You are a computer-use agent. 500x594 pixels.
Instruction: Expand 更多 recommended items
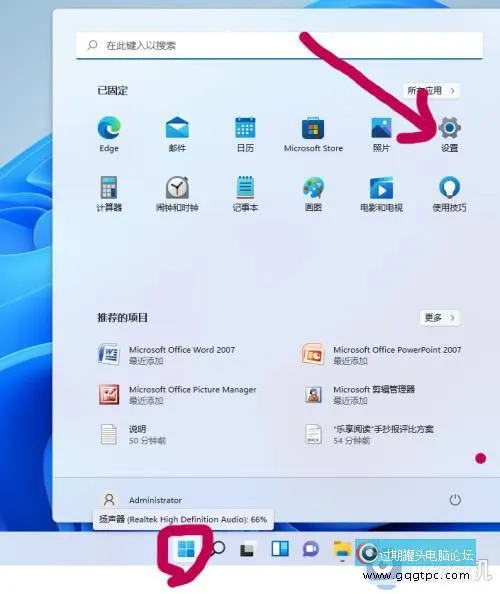440,317
